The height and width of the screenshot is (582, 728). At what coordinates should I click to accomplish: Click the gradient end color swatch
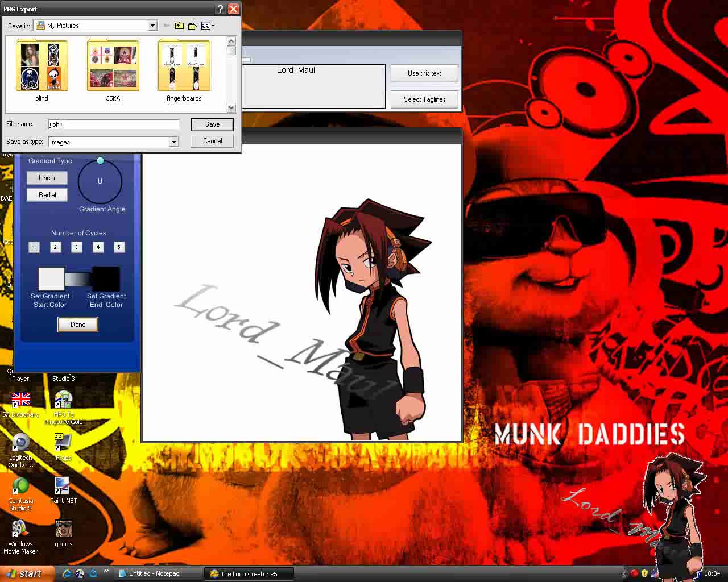click(106, 279)
